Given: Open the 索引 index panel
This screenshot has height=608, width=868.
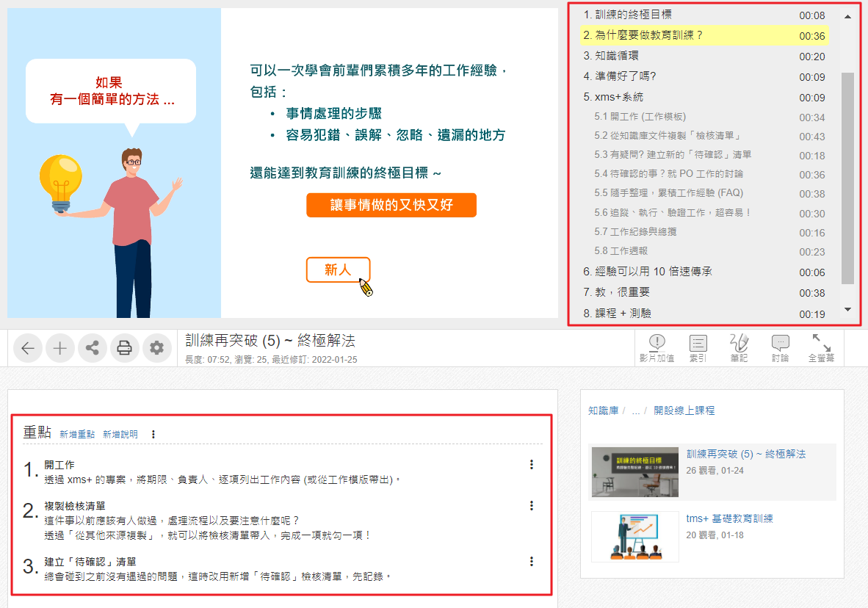Looking at the screenshot, I should pyautogui.click(x=698, y=348).
